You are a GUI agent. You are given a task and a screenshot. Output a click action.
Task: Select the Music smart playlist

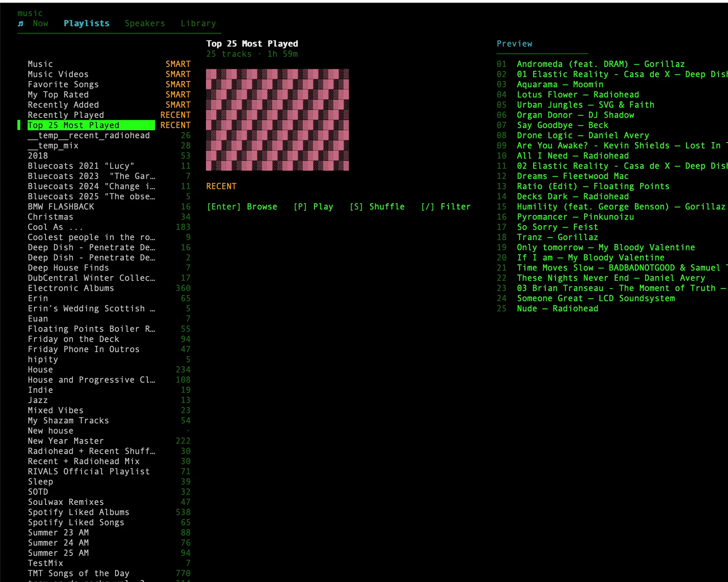tap(109, 64)
